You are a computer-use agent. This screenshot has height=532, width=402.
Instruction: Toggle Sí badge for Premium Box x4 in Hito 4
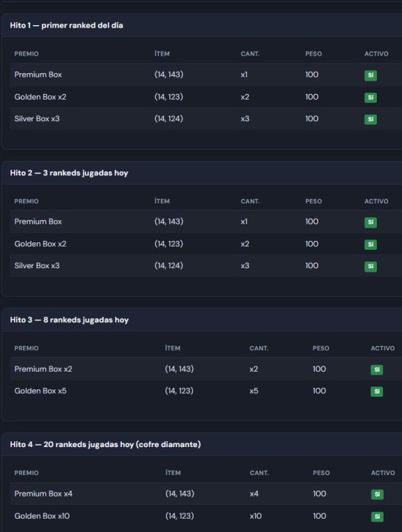(377, 494)
